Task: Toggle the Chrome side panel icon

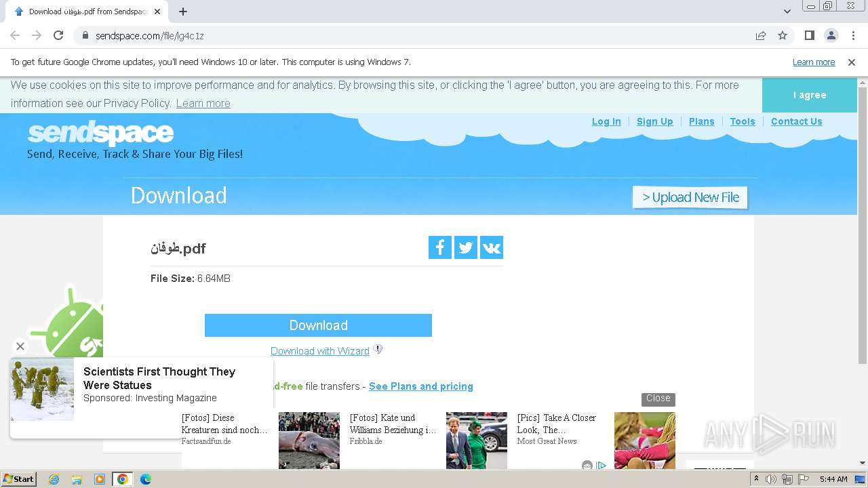Action: 809,35
